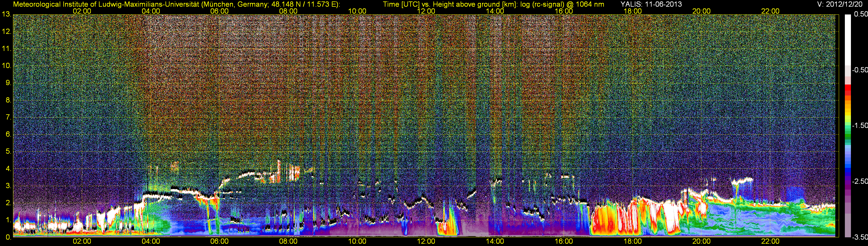Click the height label '3.' on the height axis
Viewport: 868px width, 246px height.
[8, 186]
